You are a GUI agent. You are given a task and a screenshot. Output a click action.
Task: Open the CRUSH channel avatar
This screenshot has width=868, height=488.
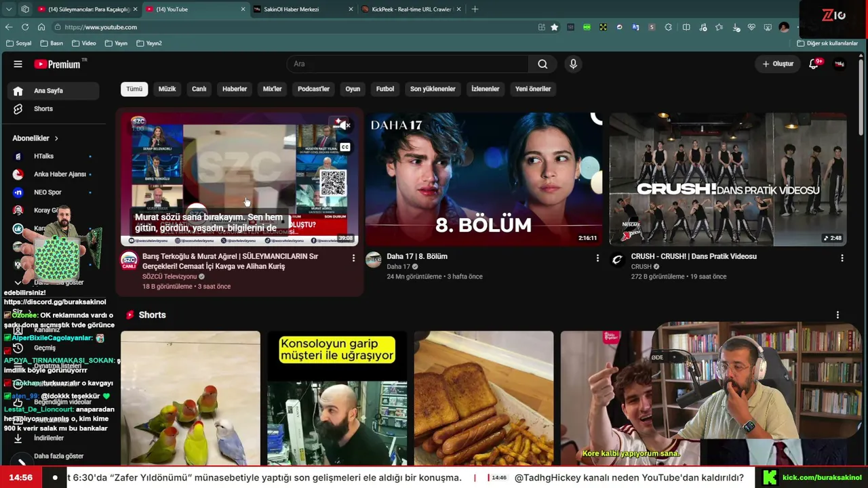tap(617, 260)
